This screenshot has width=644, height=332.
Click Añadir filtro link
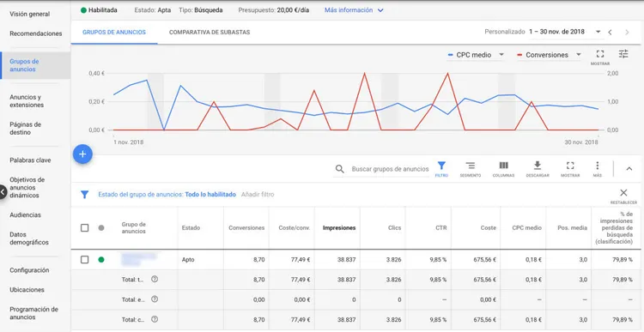258,195
